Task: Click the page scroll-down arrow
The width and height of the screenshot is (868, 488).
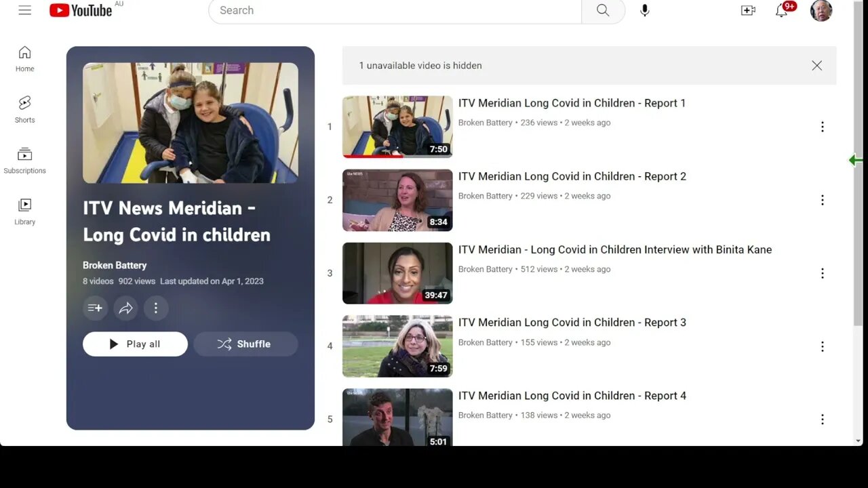Action: point(859,441)
